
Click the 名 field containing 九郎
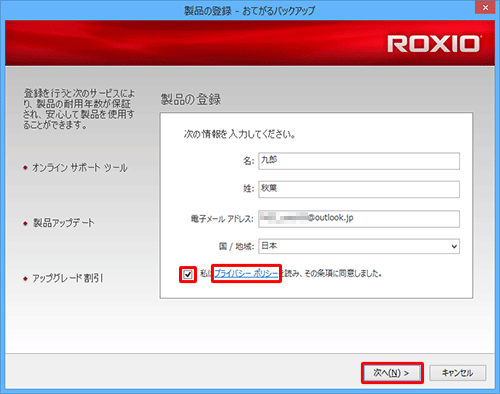point(359,161)
